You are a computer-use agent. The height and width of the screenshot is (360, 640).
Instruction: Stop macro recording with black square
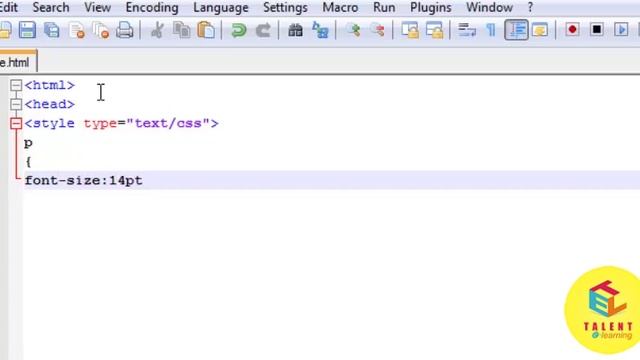coord(597,30)
